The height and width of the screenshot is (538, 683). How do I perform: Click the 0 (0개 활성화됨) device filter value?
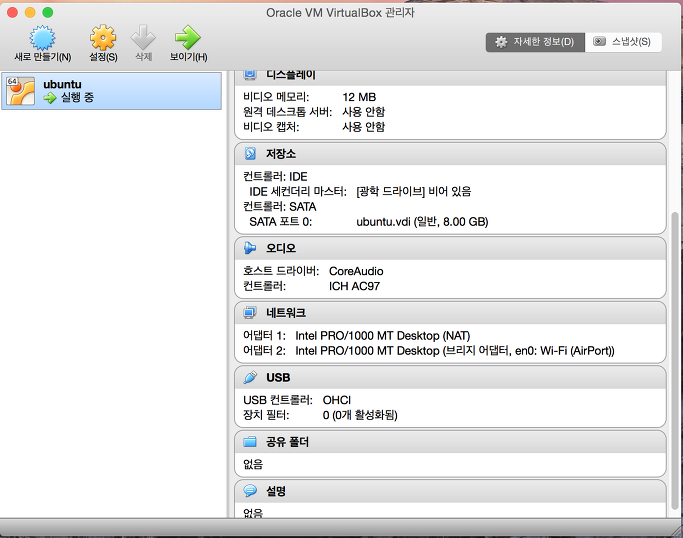360,415
